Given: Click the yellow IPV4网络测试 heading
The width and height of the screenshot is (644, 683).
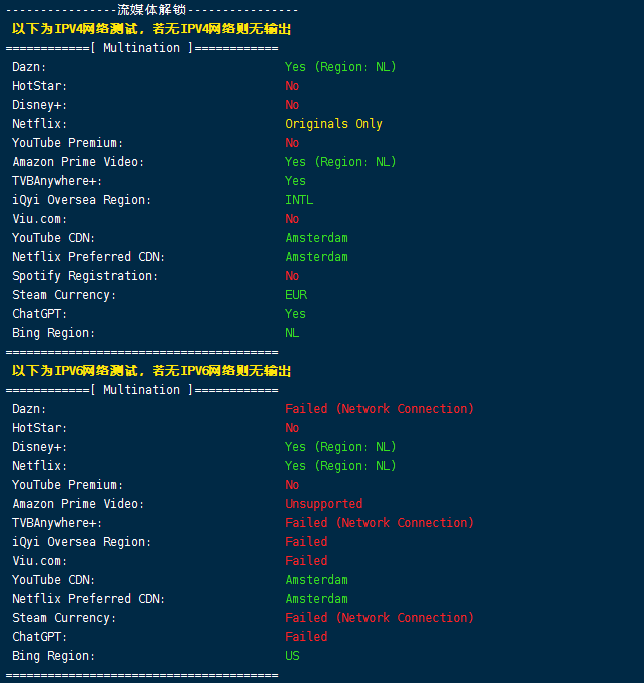Looking at the screenshot, I should (151, 29).
